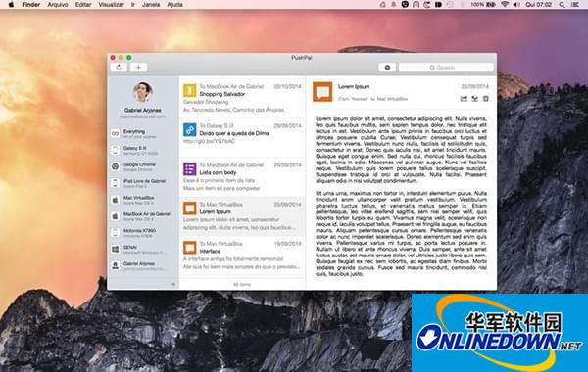This screenshot has width=588, height=372.
Task: Click the clock showing Qui 07:02
Action: click(x=539, y=5)
